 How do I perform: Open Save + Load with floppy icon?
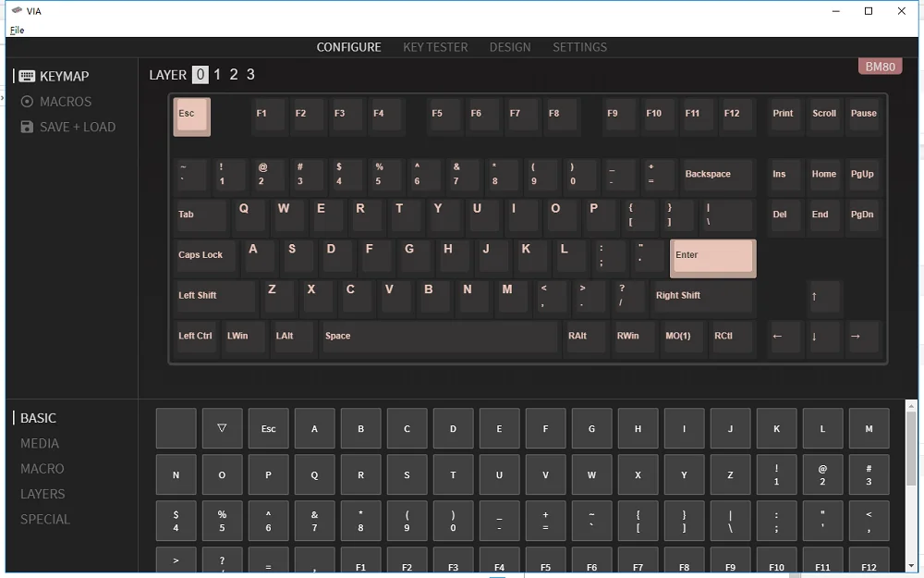point(67,127)
